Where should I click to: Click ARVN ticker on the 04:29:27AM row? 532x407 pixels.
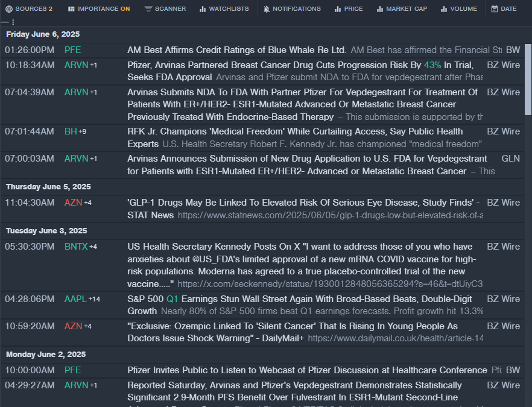77,385
